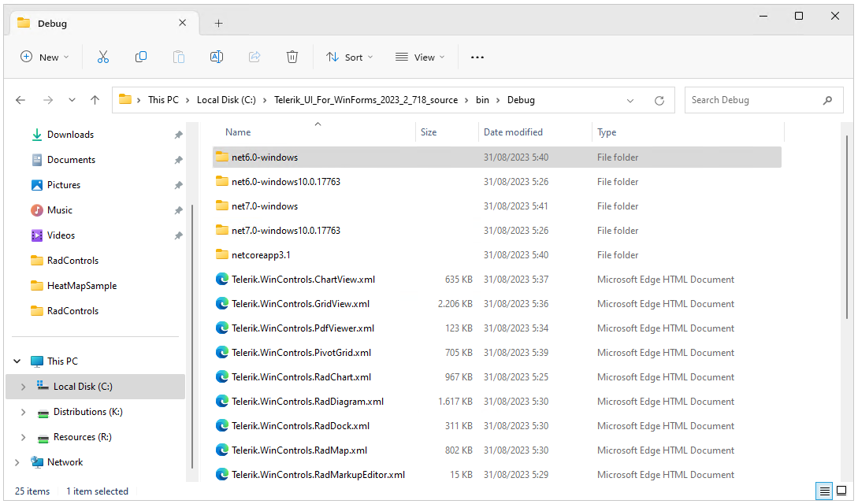Viewport: 858px width, 504px height.
Task: Select Distributions (K:) drive
Action: click(x=87, y=412)
